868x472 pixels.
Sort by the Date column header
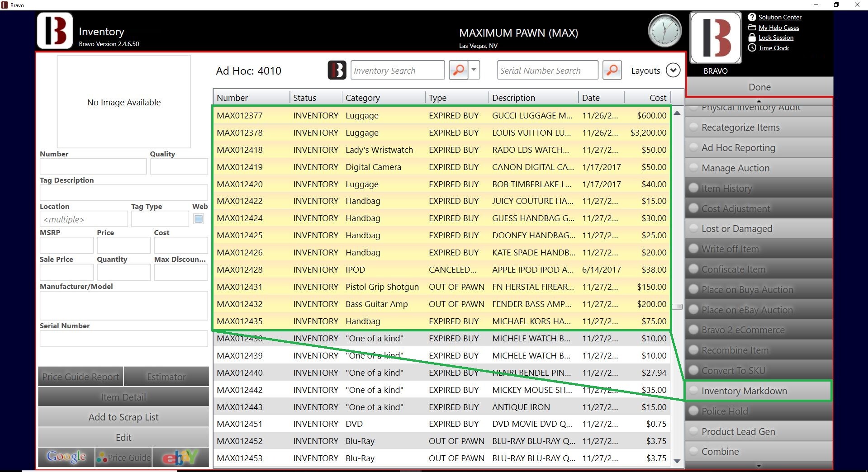click(x=601, y=98)
